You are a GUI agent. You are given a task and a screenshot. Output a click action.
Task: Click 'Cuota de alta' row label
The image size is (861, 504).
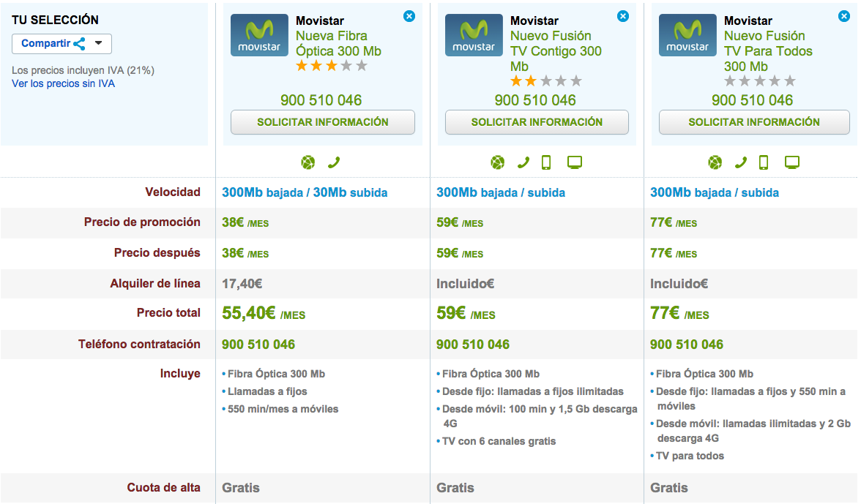coord(164,488)
